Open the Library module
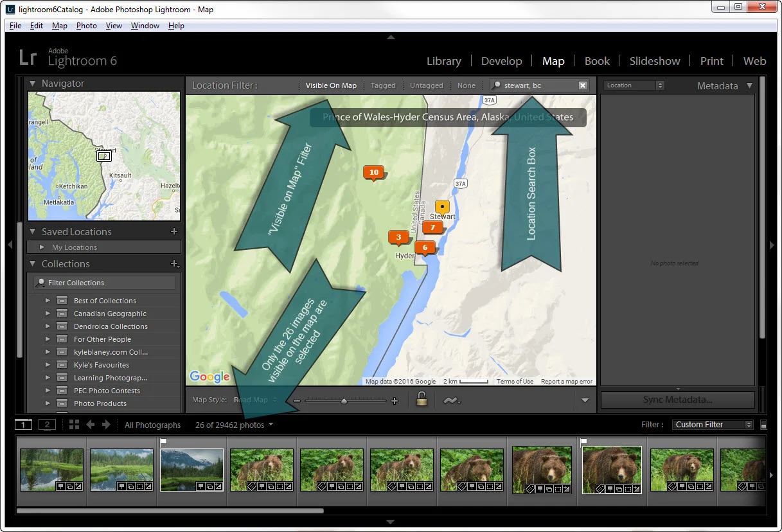The height and width of the screenshot is (532, 782). pos(444,61)
